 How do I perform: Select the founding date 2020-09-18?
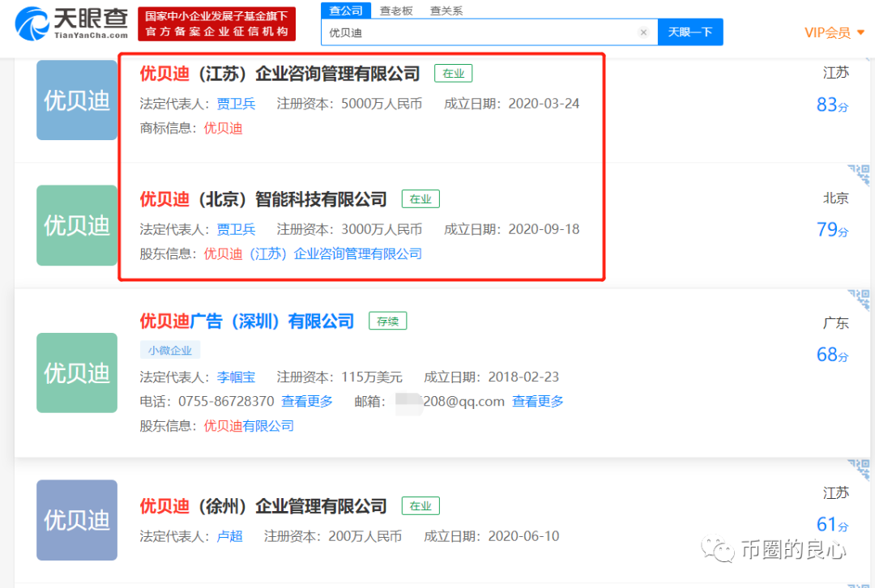point(544,229)
